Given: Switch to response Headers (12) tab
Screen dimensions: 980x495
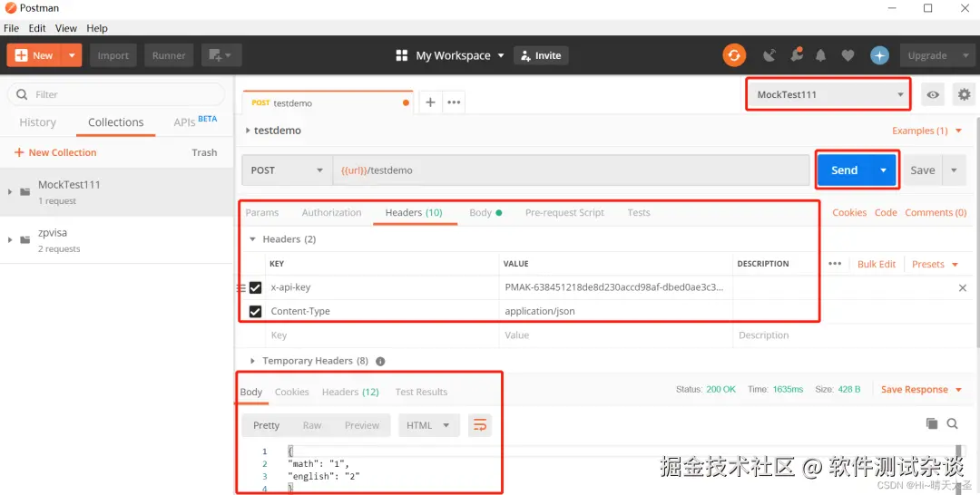Looking at the screenshot, I should click(350, 392).
